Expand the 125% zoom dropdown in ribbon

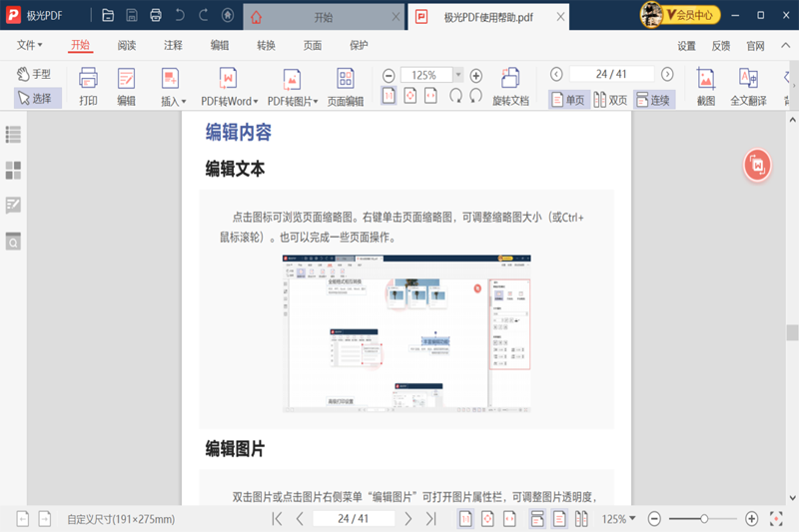coord(457,75)
